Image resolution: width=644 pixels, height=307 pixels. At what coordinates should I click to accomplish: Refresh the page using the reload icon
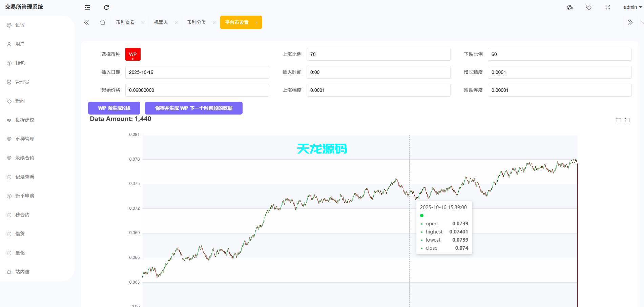coord(106,7)
